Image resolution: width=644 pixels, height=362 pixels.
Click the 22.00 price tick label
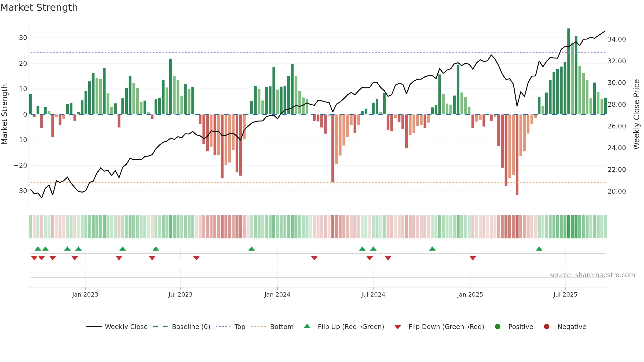(617, 169)
